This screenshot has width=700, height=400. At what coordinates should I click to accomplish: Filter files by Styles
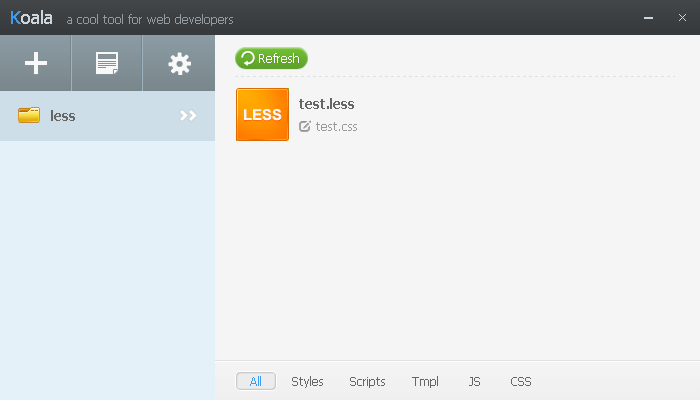coord(307,381)
